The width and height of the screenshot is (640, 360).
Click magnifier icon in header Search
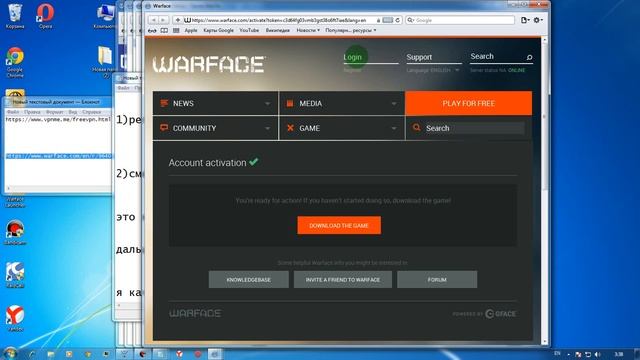pyautogui.click(x=529, y=57)
